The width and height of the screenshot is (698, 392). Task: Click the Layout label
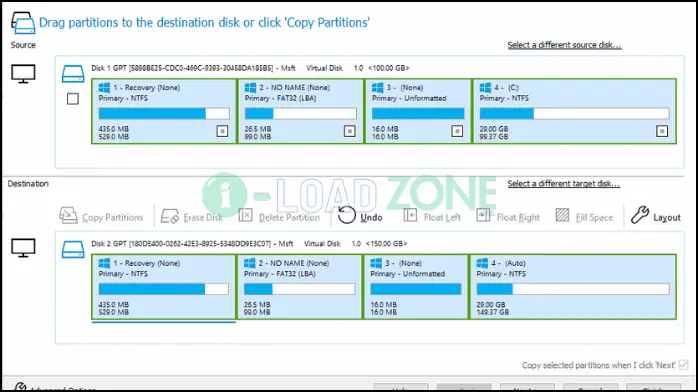click(x=667, y=218)
